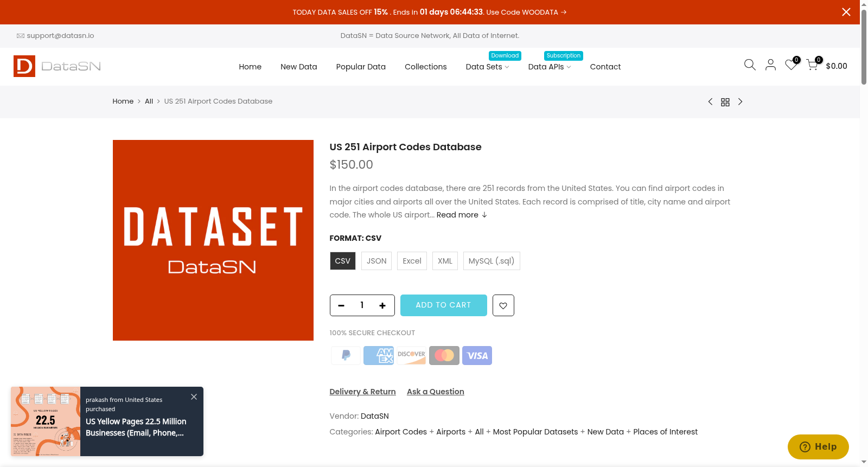Open the shopping cart icon
868x467 pixels.
tap(812, 65)
